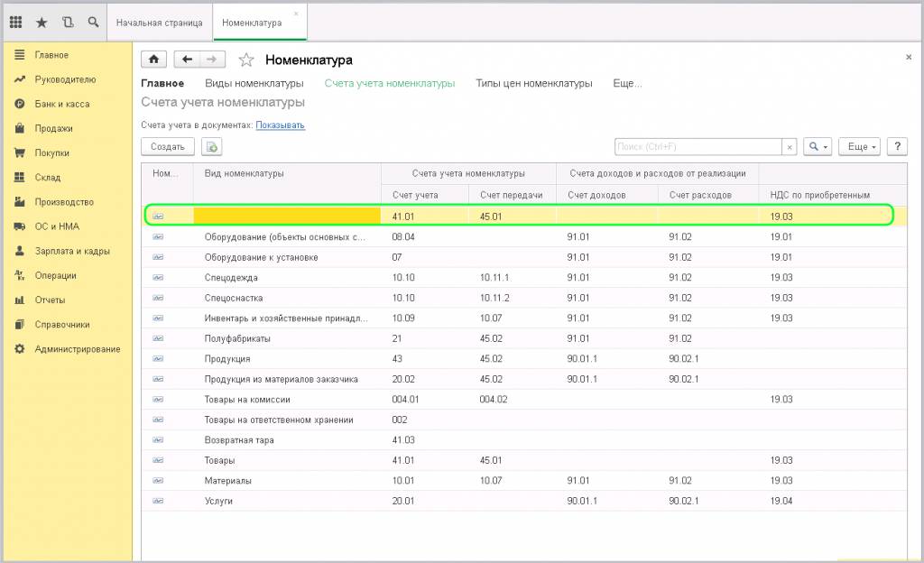
Task: Open the Склад sidebar section
Action: [x=47, y=177]
